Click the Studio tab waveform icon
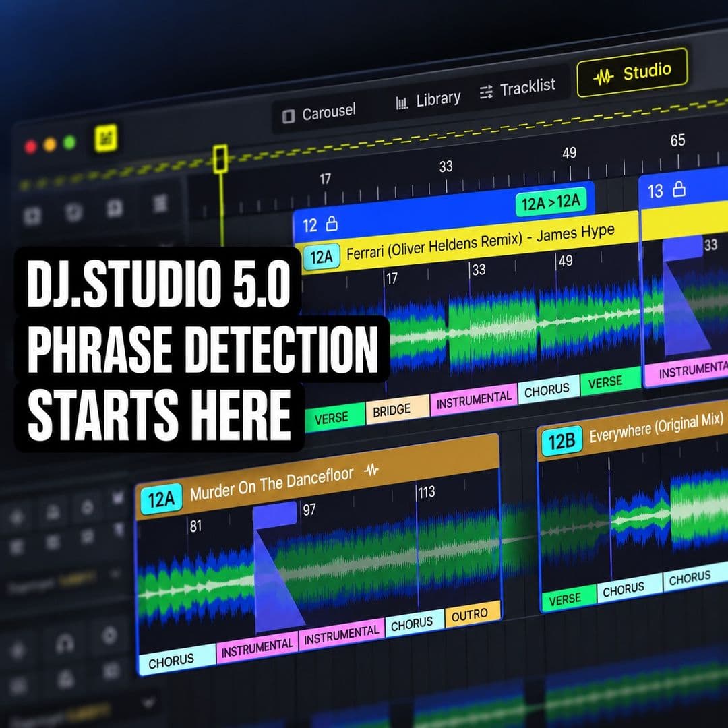728x728 pixels. coord(603,77)
